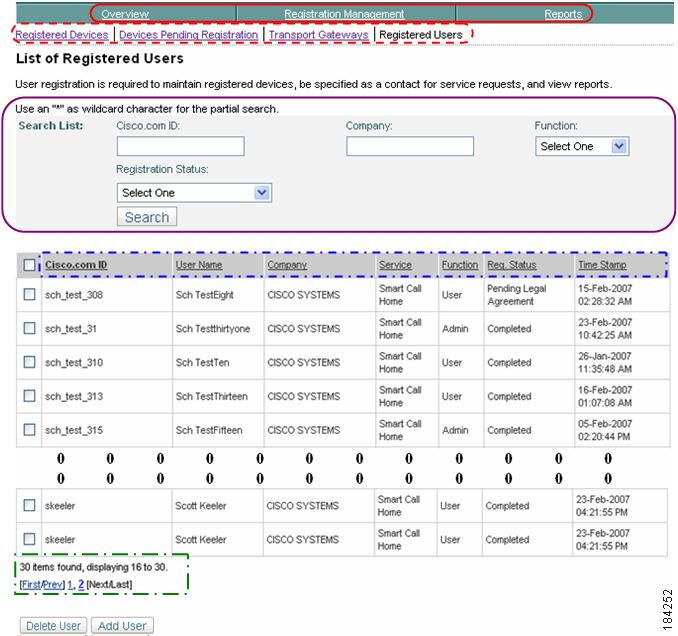This screenshot has height=636, width=678.
Task: Click the Search button
Action: click(x=147, y=217)
